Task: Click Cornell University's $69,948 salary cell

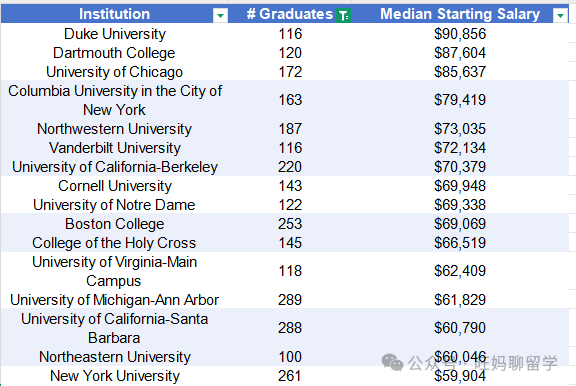Action: click(460, 186)
